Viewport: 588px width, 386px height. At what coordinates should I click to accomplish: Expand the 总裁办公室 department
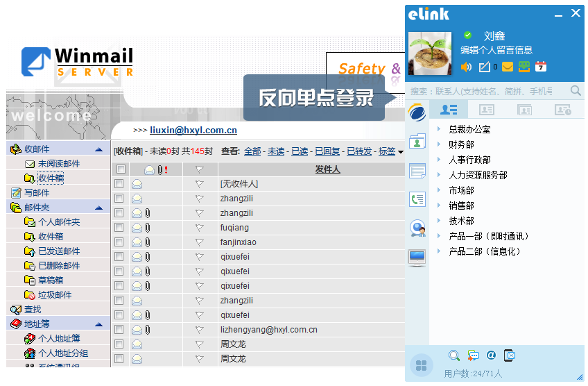pyautogui.click(x=438, y=129)
